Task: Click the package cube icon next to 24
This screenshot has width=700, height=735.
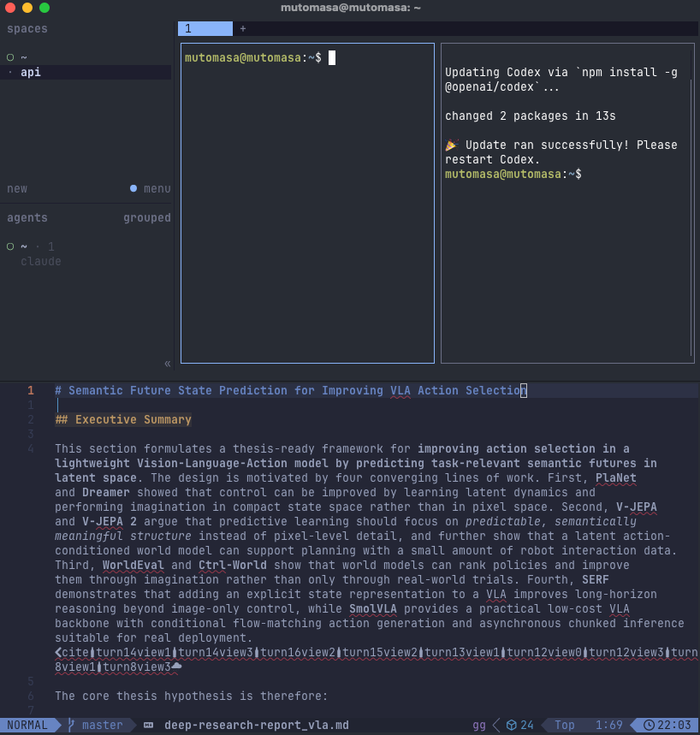Action: point(512,725)
